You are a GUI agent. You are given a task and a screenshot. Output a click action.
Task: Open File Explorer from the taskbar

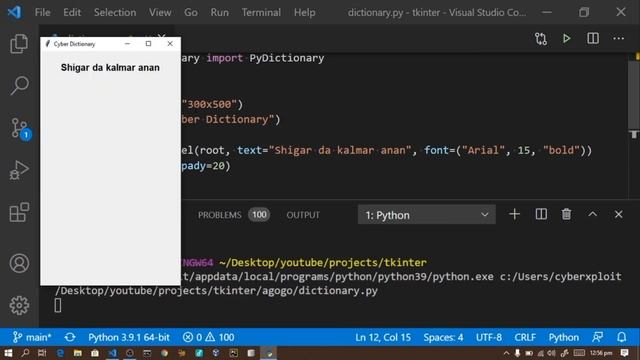[78, 353]
